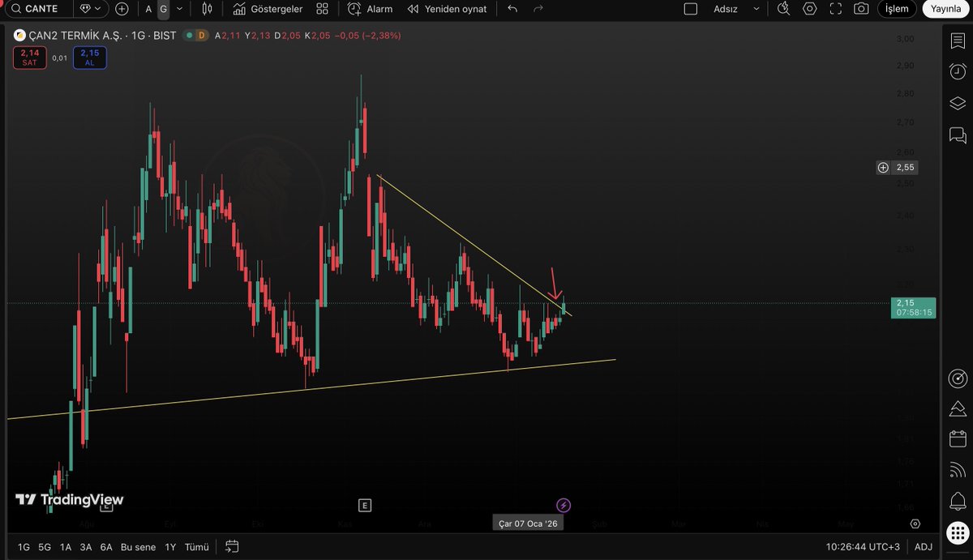Open the Göstergeler indicators menu
973x560 pixels.
point(268,9)
